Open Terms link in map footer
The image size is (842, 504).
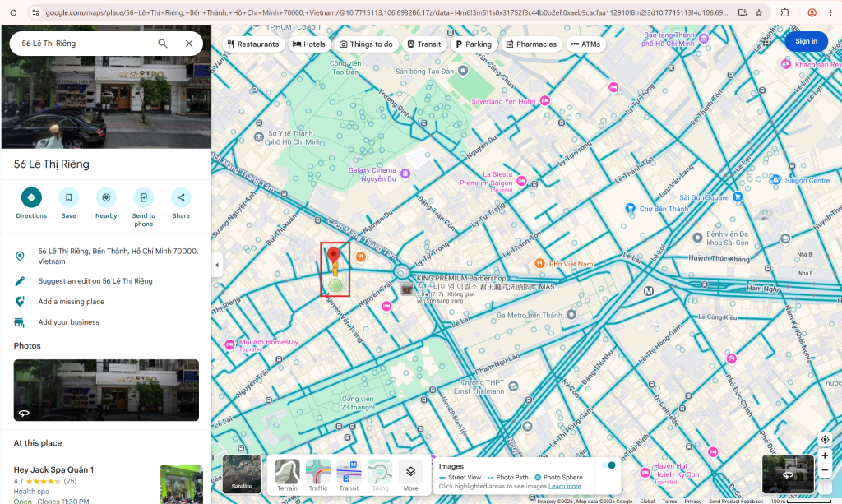pyautogui.click(x=669, y=502)
